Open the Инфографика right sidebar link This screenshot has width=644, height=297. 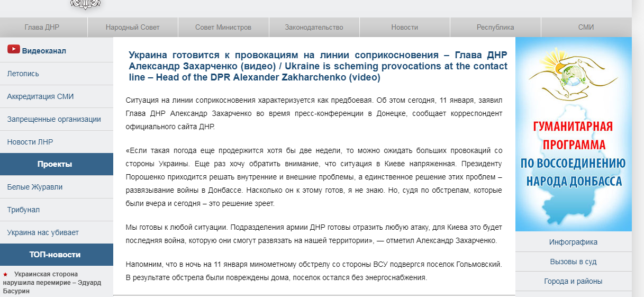click(573, 242)
